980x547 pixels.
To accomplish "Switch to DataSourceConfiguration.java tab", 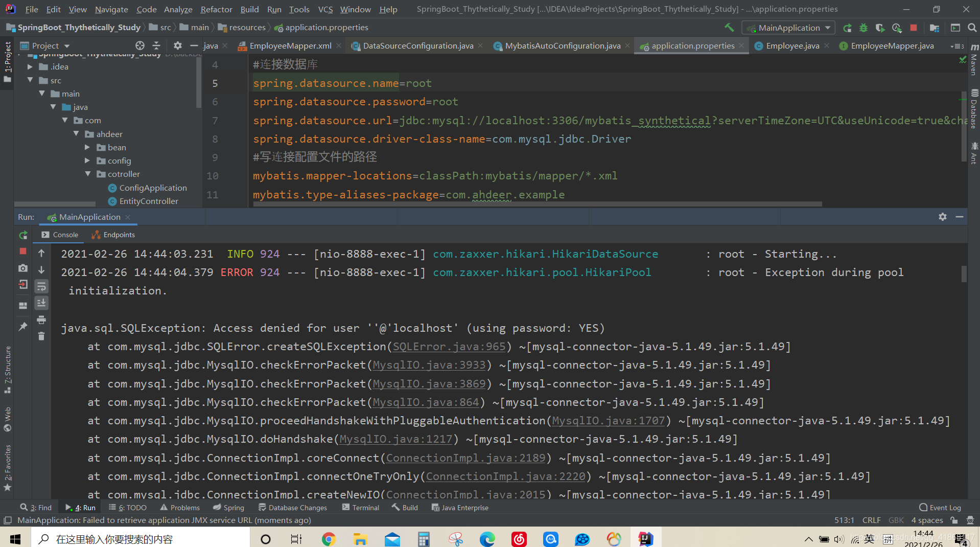I will pyautogui.click(x=417, y=46).
